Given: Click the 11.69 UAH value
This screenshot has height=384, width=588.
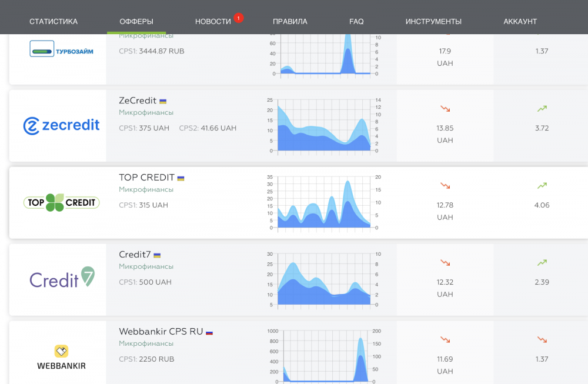Looking at the screenshot, I should 445,365.
